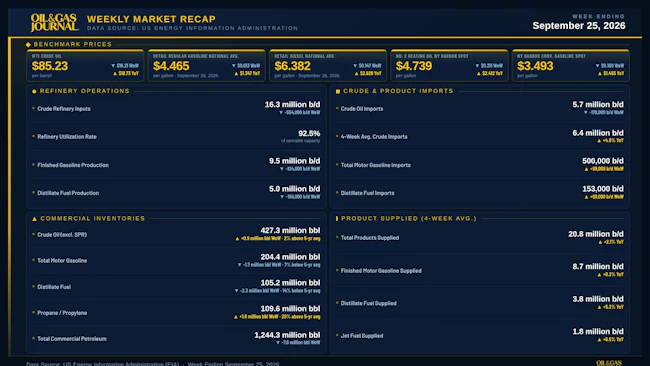Click the 1,244.3 million bbl value
The image size is (650, 366).
pos(287,335)
